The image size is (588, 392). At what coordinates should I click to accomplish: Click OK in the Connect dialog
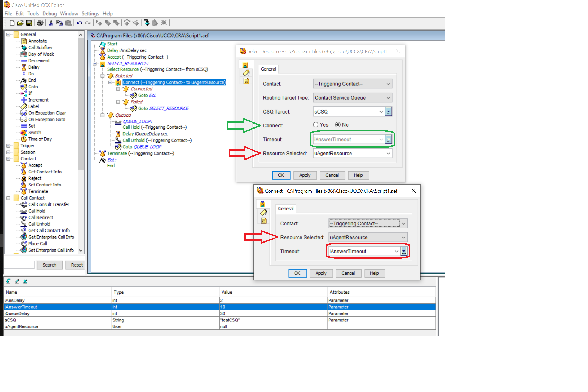pos(297,273)
